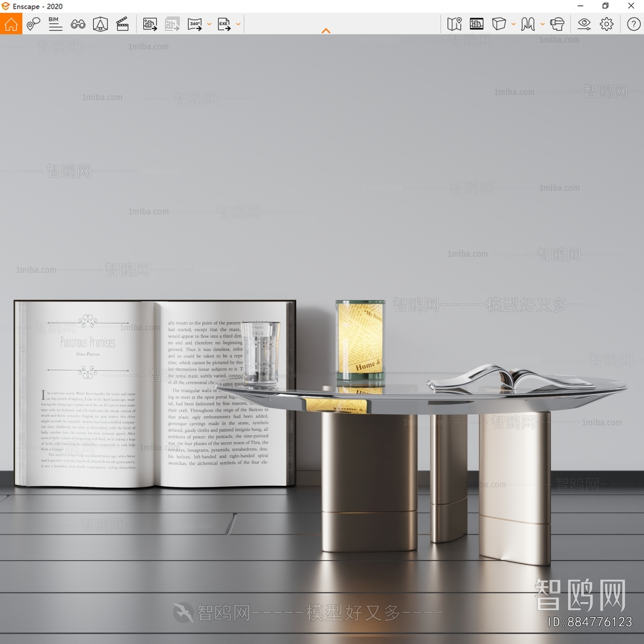Click the Enscape logo in the title bar
644x644 pixels.
(6, 6)
